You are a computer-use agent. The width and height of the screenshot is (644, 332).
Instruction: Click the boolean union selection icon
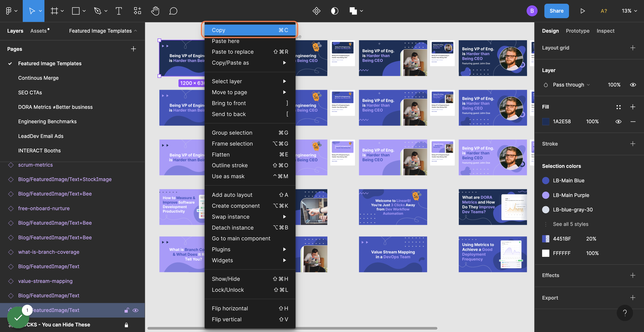click(x=353, y=11)
